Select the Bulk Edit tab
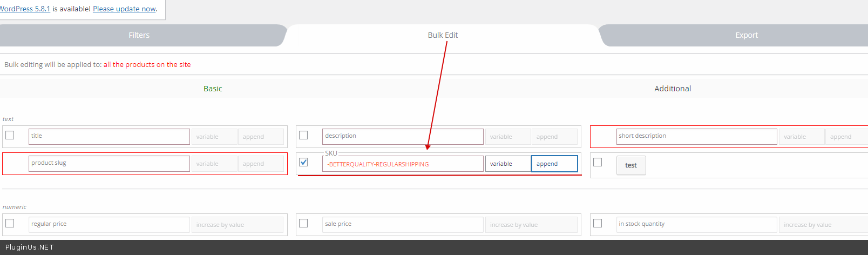Screen dimensions: 868x255 pyautogui.click(x=442, y=35)
